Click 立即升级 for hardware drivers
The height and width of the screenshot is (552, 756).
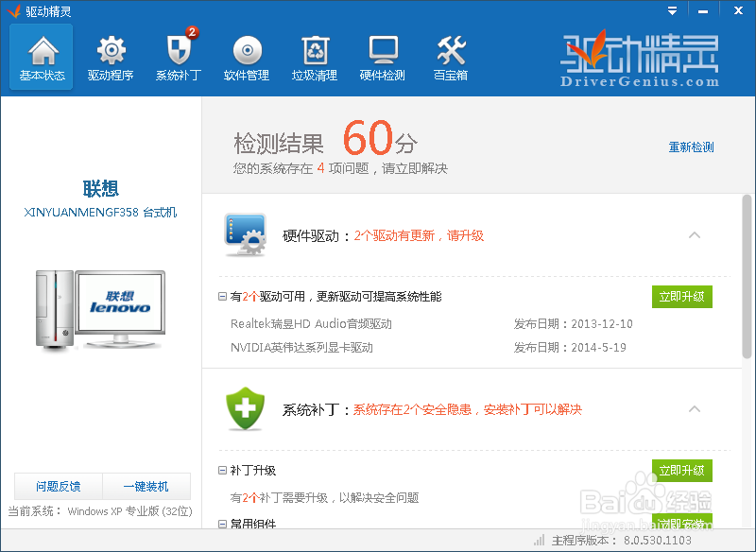[x=681, y=297]
